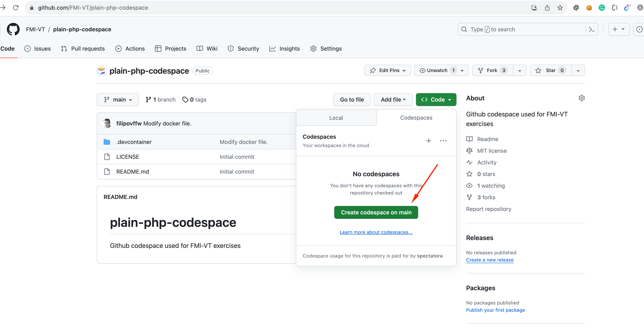Expand the Edit Pins dropdown
The width and height of the screenshot is (644, 330).
387,70
